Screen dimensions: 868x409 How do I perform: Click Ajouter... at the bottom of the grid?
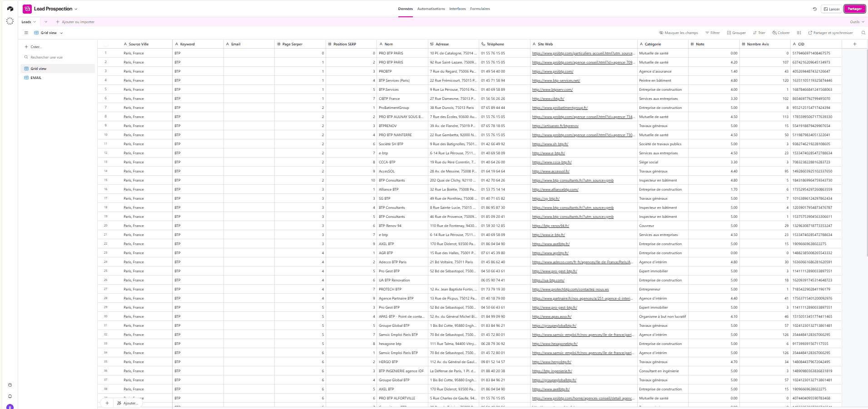pyautogui.click(x=127, y=403)
